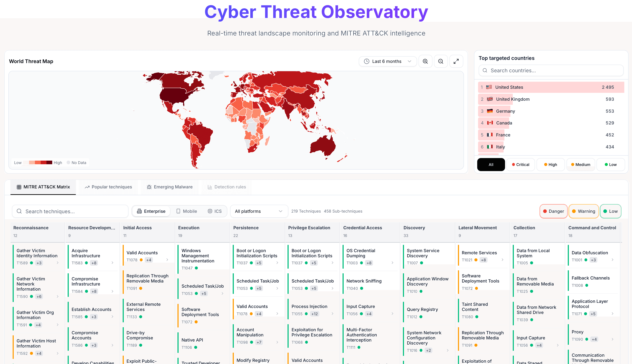Zoom in on the world threat map
The width and height of the screenshot is (632, 364).
click(x=425, y=61)
